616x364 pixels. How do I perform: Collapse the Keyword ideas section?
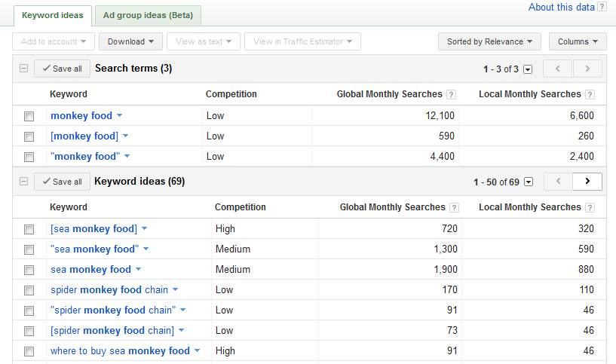click(x=23, y=182)
